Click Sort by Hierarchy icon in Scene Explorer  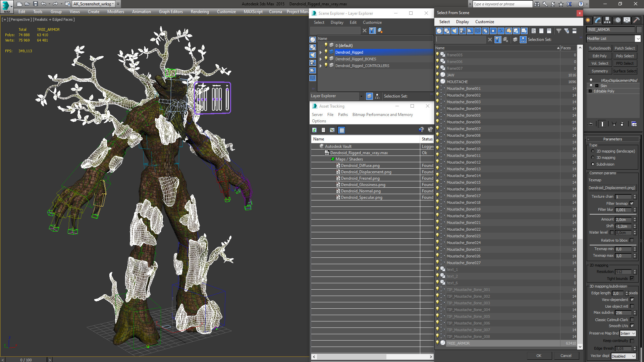pyautogui.click(x=377, y=96)
